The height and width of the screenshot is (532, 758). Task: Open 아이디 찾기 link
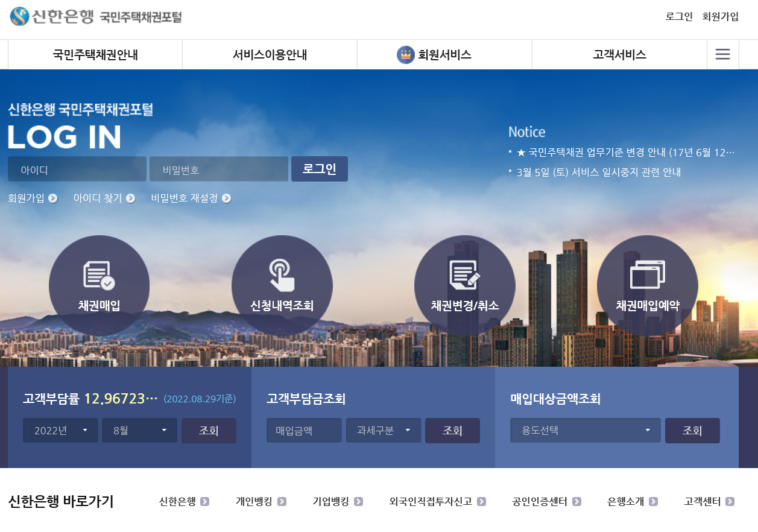[98, 198]
